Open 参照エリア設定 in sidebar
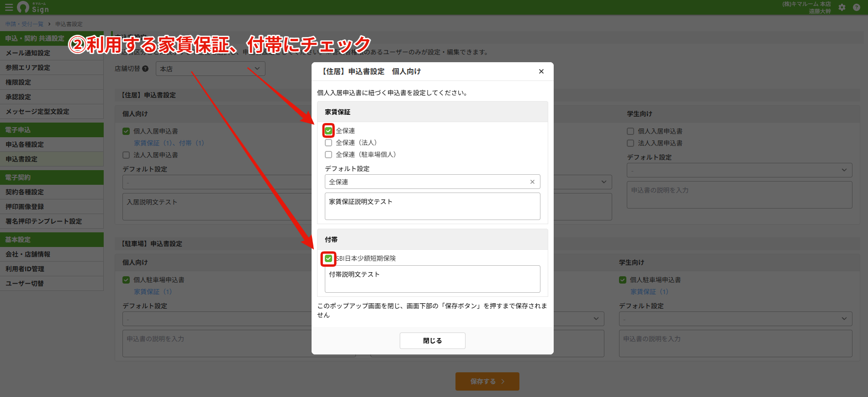Image resolution: width=868 pixels, height=397 pixels. (x=52, y=68)
